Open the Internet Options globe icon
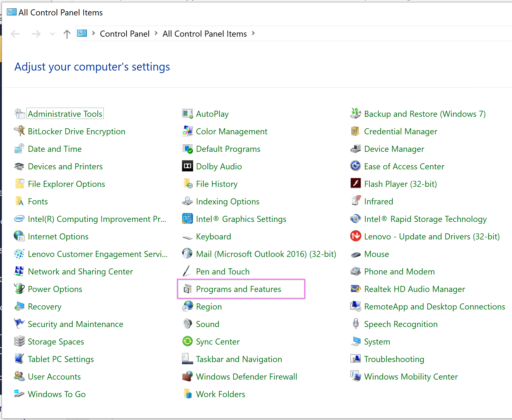 point(19,236)
